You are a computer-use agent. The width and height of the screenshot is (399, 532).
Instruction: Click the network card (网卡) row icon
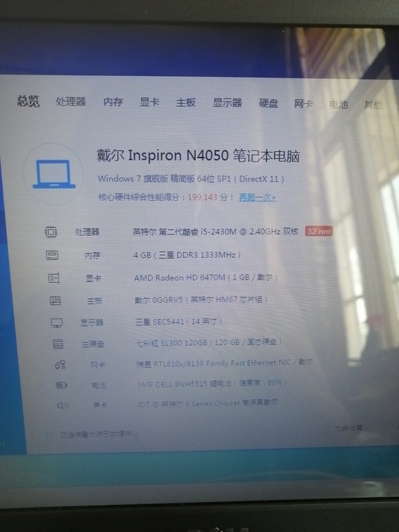click(60, 365)
